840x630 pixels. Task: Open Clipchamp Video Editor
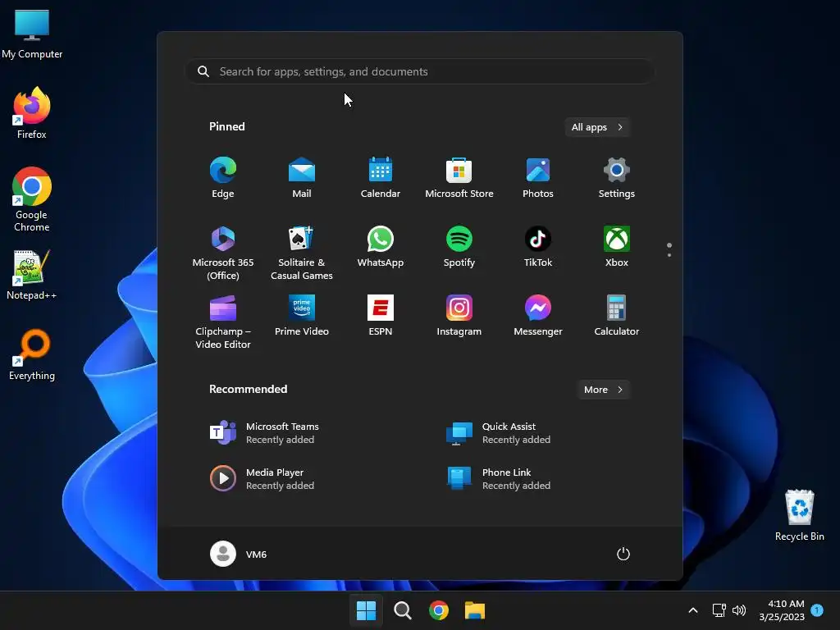(223, 322)
